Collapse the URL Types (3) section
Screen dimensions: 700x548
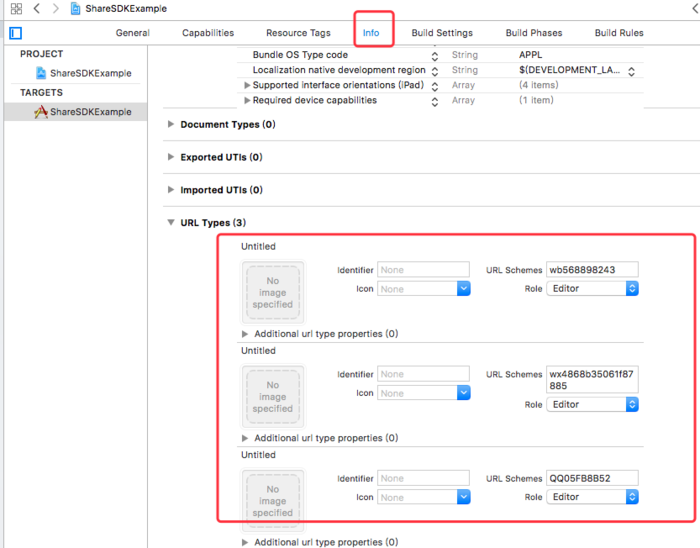(x=171, y=222)
